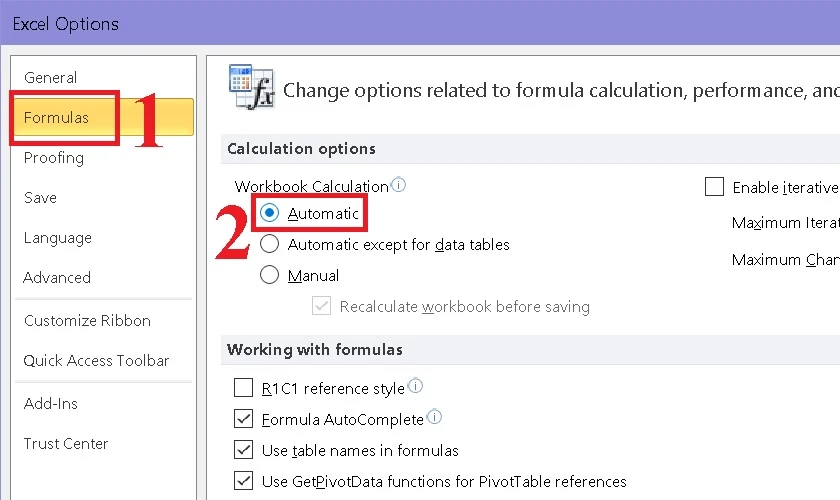Viewport: 840px width, 500px height.
Task: Uncheck Use table names in formulas
Action: (x=243, y=450)
